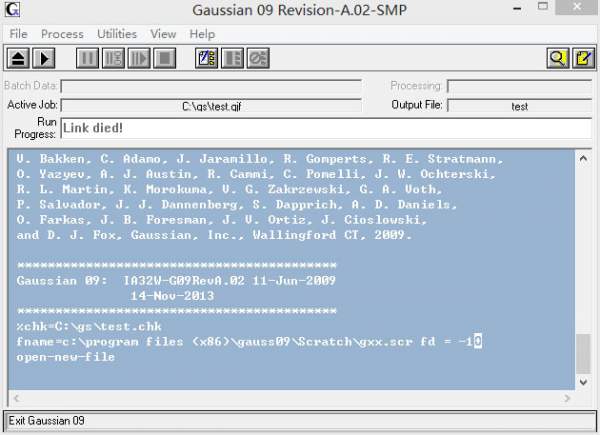
Task: Close the Gaussian 09 window
Action: (x=577, y=7)
